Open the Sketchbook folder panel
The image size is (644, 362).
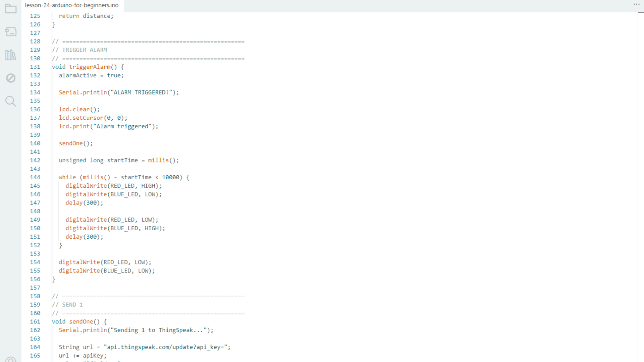[11, 8]
